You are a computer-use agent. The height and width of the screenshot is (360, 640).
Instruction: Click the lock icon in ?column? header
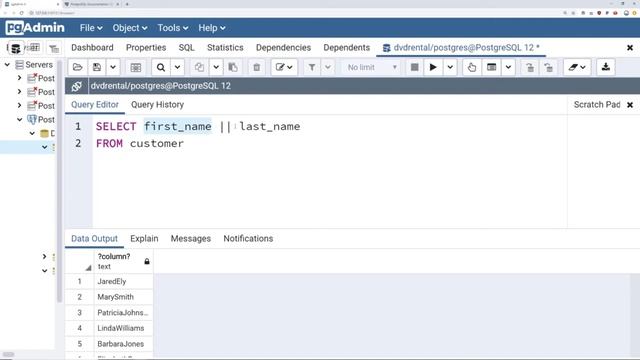point(147,261)
